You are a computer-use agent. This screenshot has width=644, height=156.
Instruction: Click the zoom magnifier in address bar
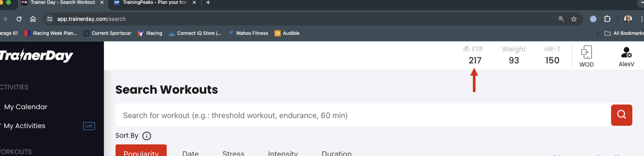pos(561,19)
